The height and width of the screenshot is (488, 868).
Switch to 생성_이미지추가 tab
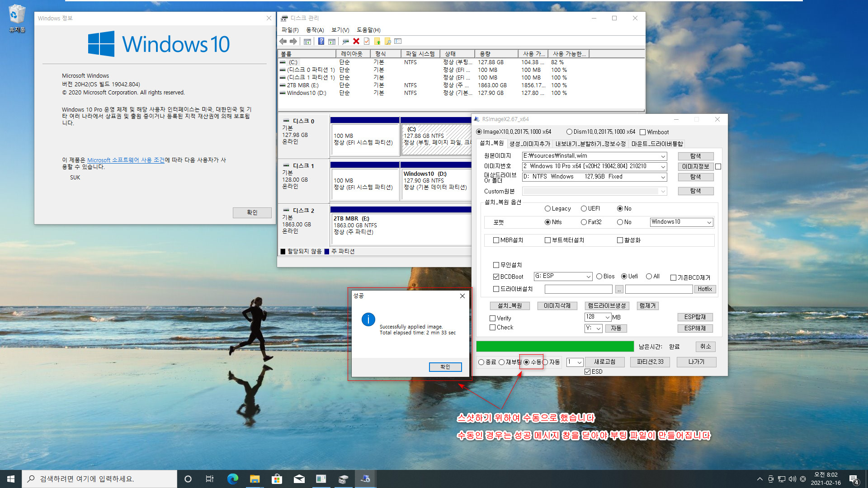(530, 144)
